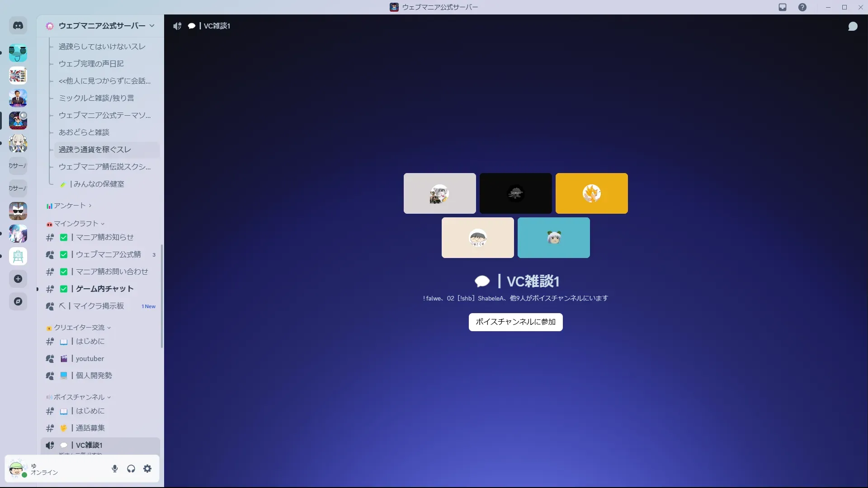Open user settings gear icon

pyautogui.click(x=147, y=469)
